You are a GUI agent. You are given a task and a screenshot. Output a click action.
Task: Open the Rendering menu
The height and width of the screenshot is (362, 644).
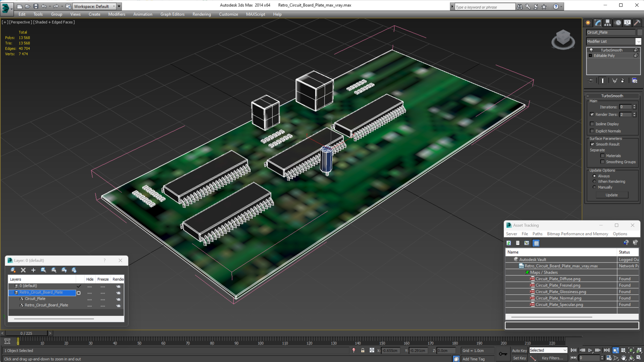tap(202, 14)
